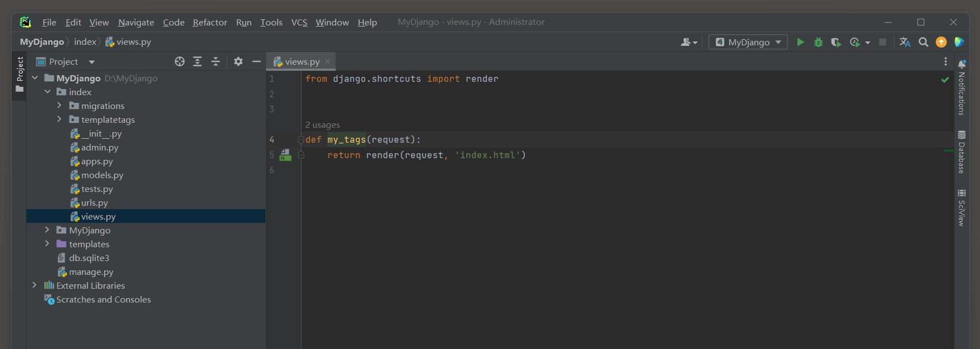Viewport: 980px width, 349px height.
Task: Open SciView side tool window
Action: [962, 207]
